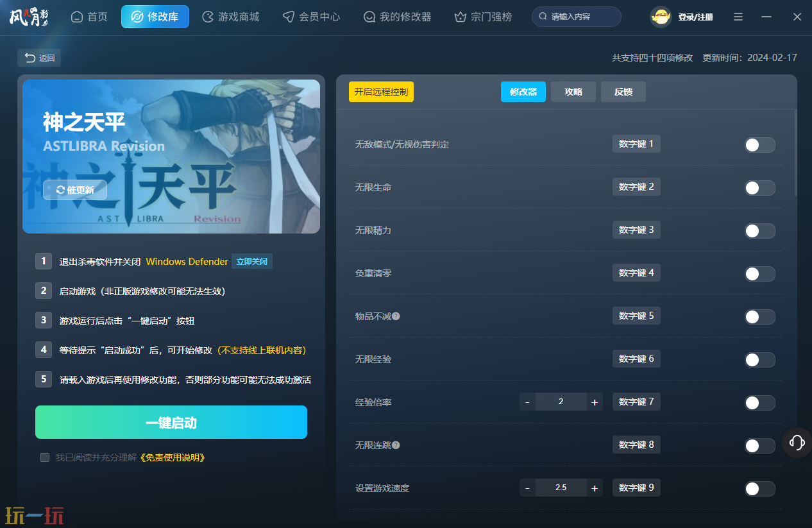Screen dimensions: 812x528
Task: Switch to 修改器 panel tab
Action: (x=523, y=92)
